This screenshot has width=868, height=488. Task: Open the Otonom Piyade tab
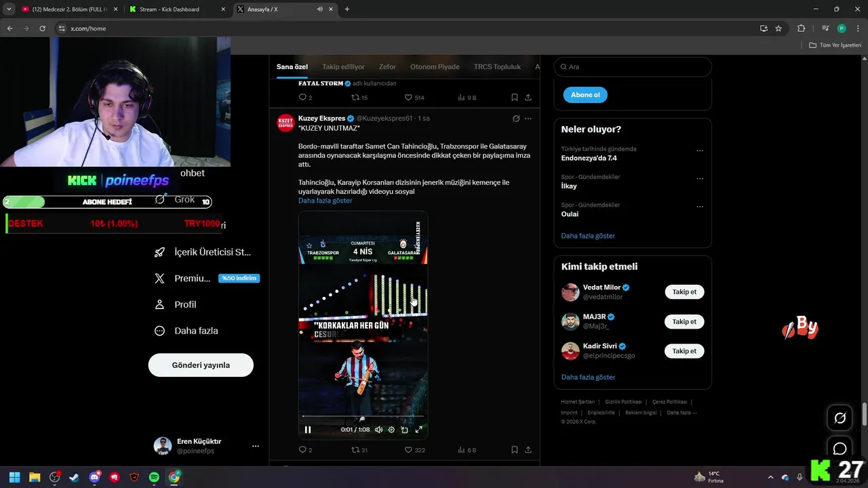click(x=435, y=66)
